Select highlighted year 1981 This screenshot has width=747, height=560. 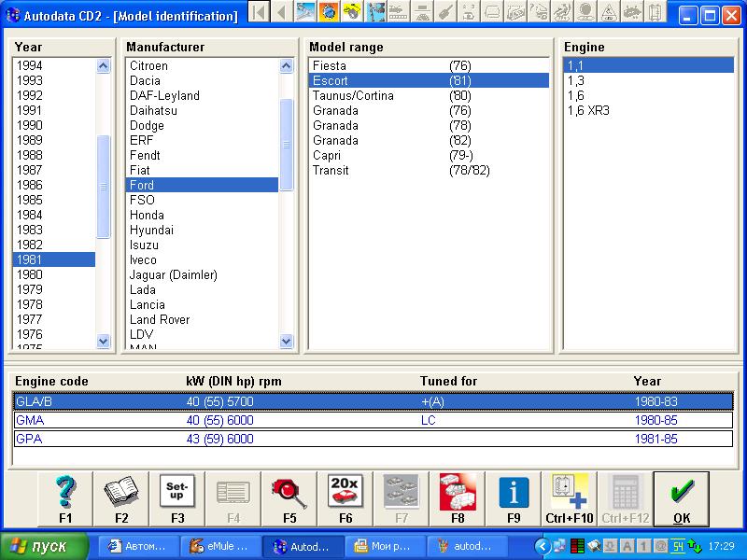click(54, 259)
